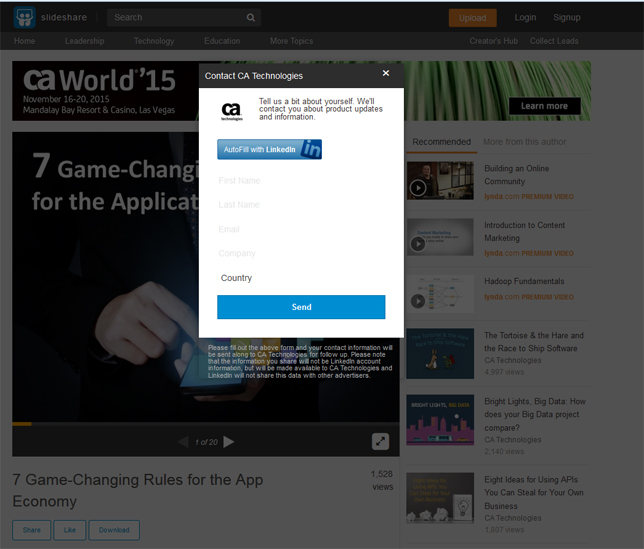Toggle fullscreen slide view icon
The image size is (644, 549).
[380, 441]
